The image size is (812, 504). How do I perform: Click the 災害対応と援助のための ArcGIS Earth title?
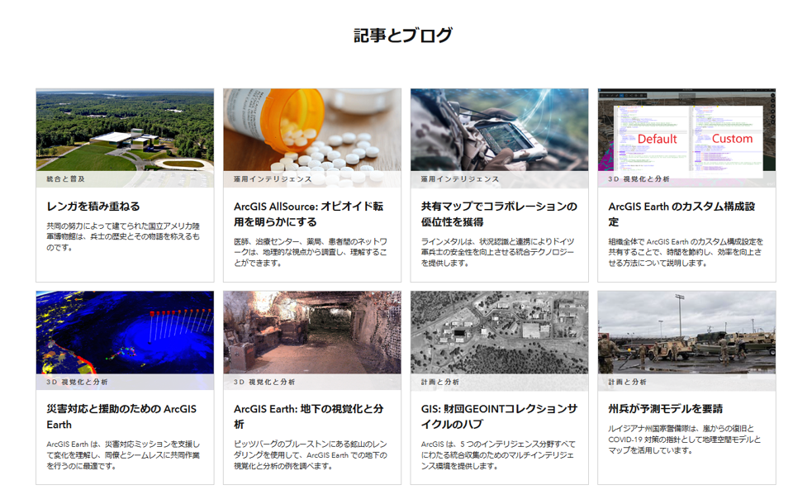tap(121, 416)
